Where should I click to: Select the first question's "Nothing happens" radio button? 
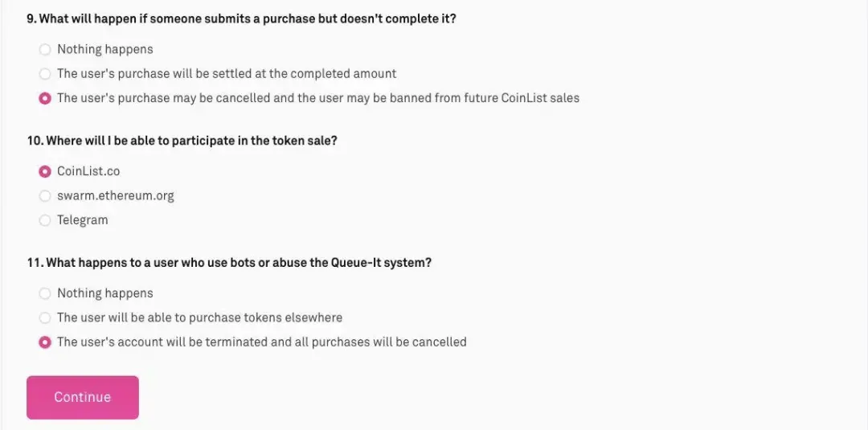45,49
